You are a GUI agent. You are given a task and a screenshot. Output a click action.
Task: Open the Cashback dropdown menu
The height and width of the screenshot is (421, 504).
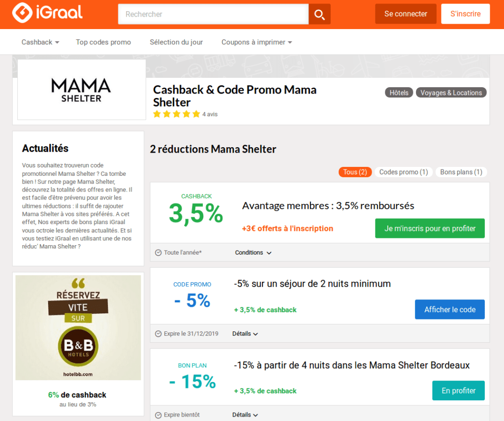40,42
